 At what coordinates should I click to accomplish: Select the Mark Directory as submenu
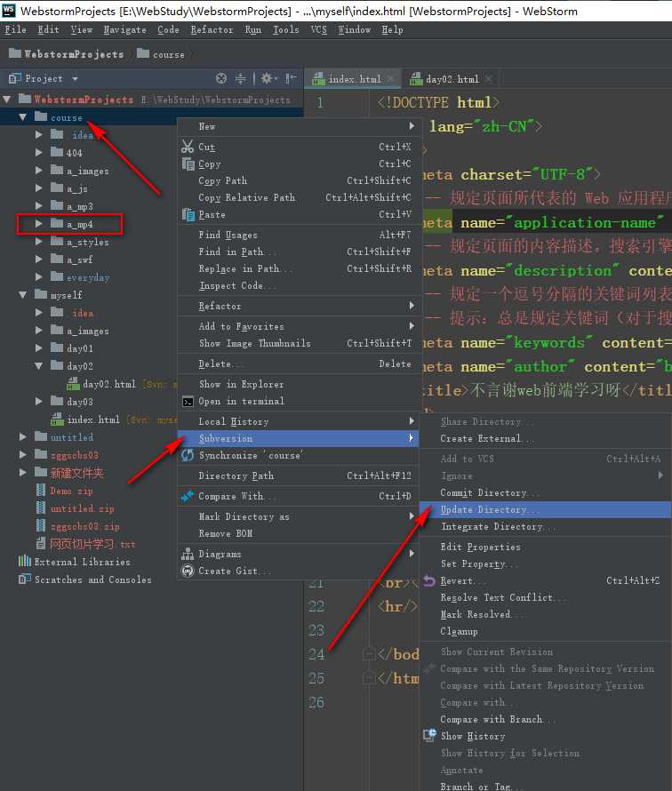click(300, 516)
